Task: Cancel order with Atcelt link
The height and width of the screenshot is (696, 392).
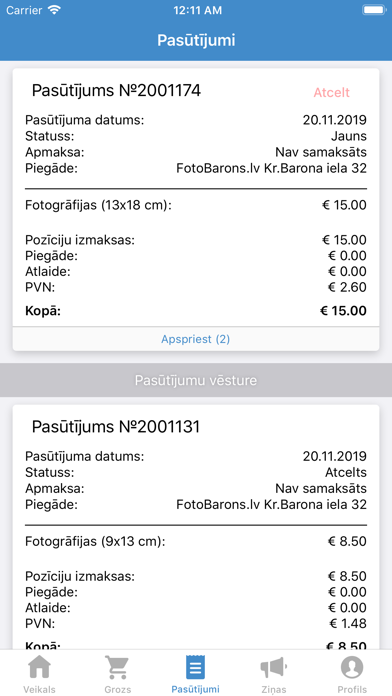Action: [x=332, y=92]
